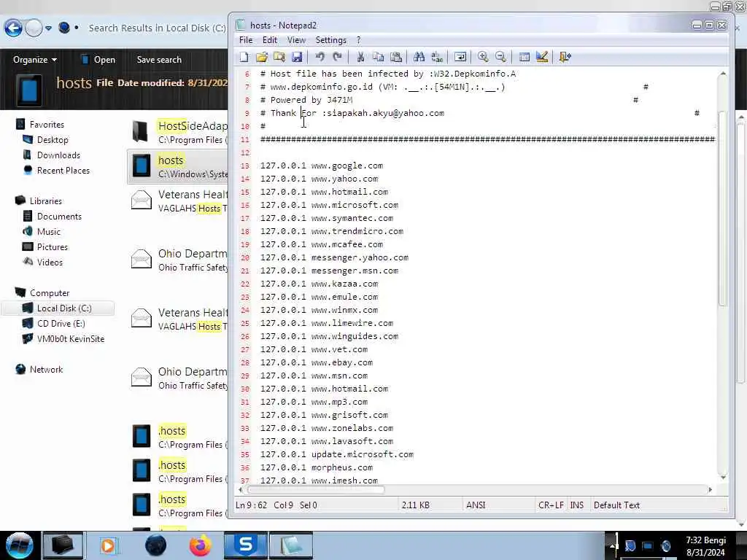The image size is (747, 560).
Task: Open the Settings menu in Notepad2
Action: tap(331, 40)
